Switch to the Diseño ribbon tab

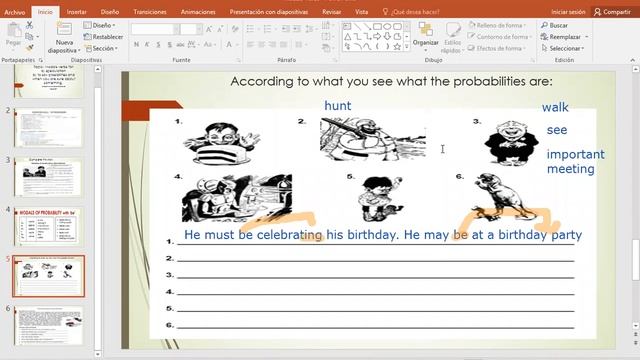[110, 12]
